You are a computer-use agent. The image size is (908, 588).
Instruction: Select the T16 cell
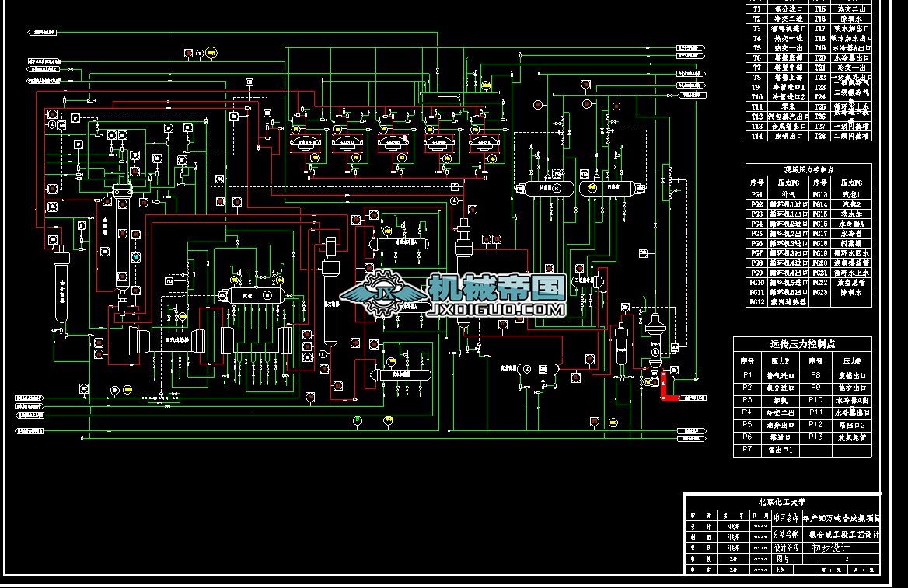pyautogui.click(x=820, y=19)
